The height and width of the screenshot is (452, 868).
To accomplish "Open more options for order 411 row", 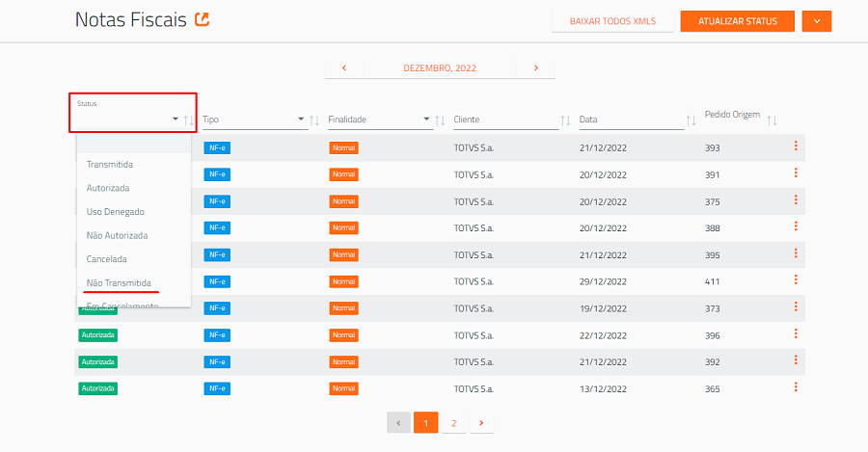I will click(x=796, y=279).
